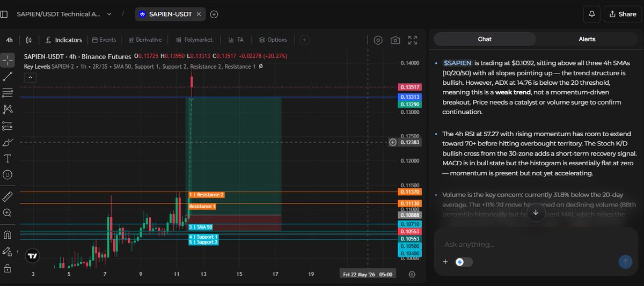Open Polymarket toolbar item
The width and height of the screenshot is (644, 286).
194,40
